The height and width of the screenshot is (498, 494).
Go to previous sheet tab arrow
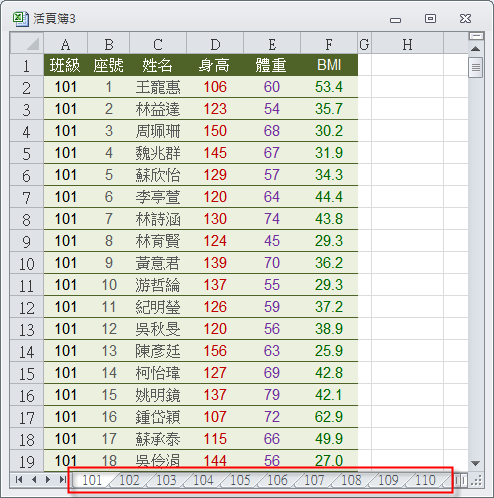(x=34, y=480)
